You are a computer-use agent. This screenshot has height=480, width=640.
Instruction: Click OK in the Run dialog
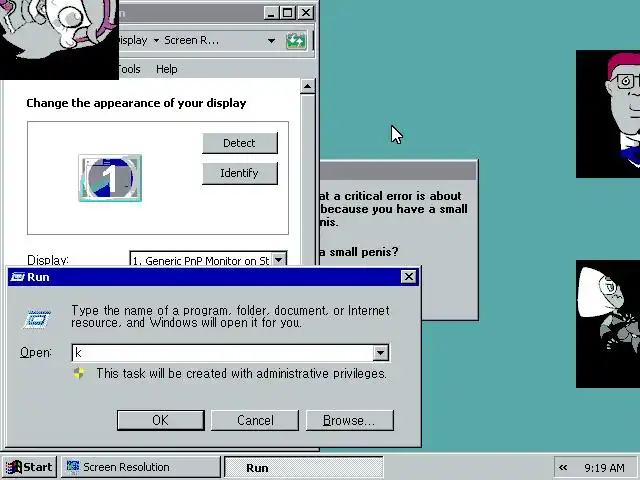coord(160,420)
